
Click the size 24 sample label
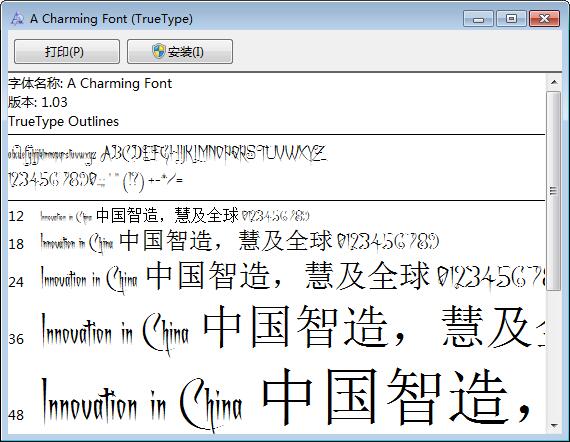tap(16, 282)
